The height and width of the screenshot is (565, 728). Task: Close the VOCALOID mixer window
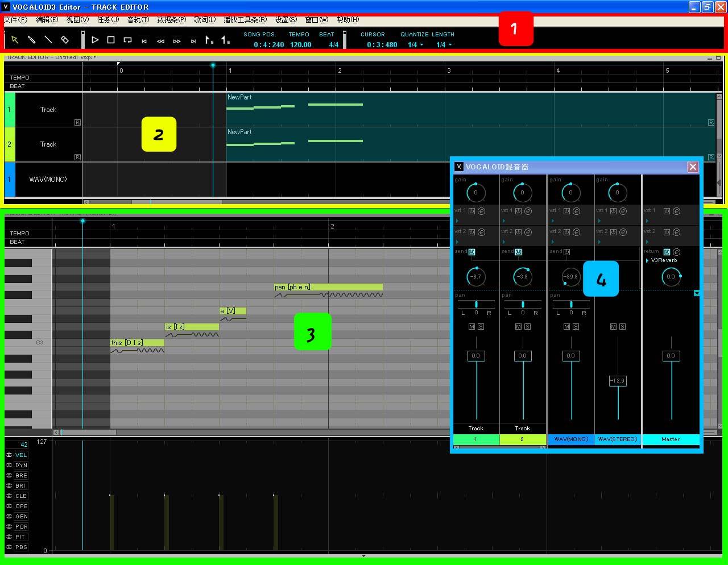click(x=693, y=167)
